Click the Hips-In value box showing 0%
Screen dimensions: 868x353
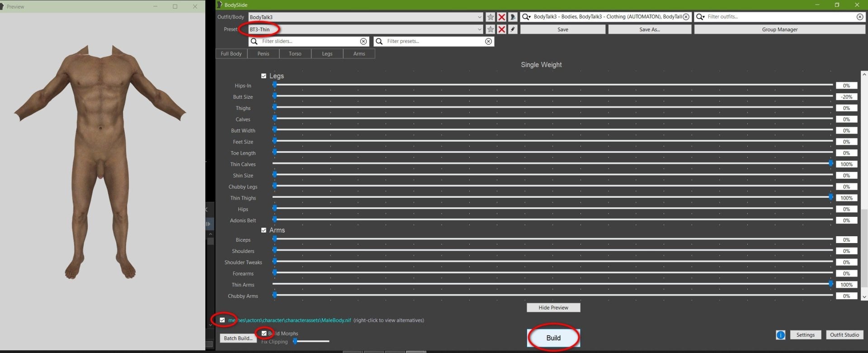[846, 86]
